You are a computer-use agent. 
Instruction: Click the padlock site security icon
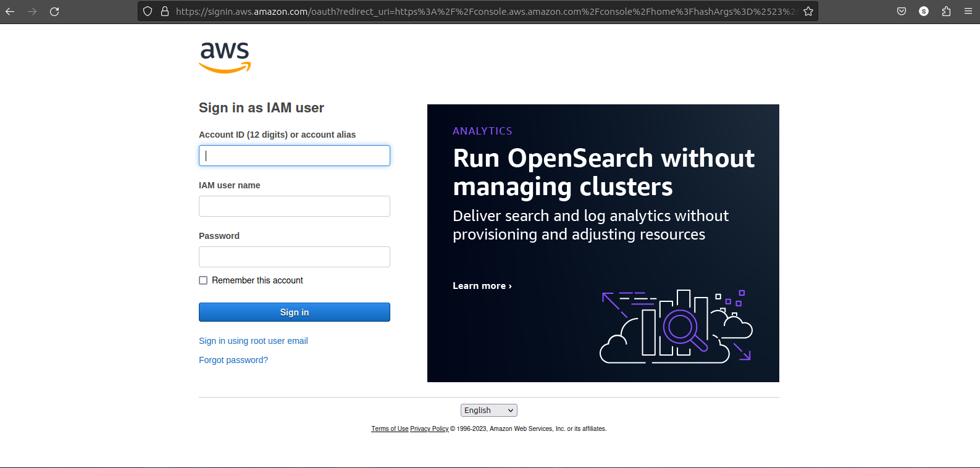[165, 11]
